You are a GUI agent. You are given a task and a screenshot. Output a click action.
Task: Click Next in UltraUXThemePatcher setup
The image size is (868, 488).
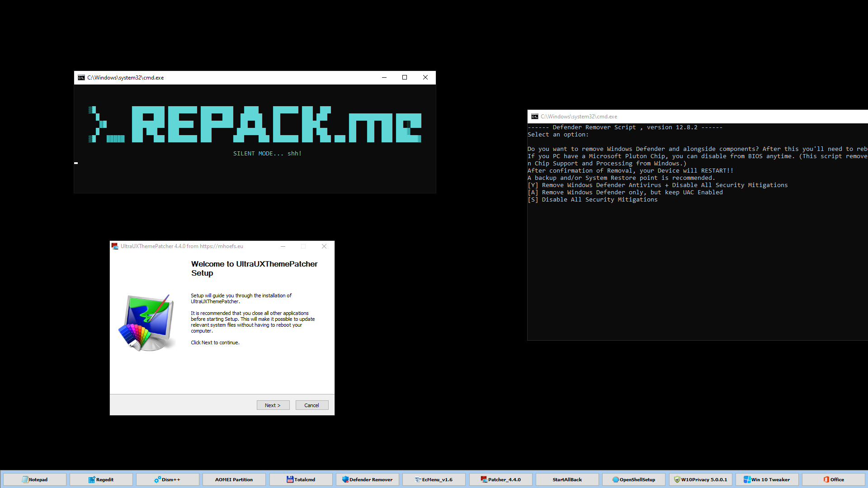273,405
